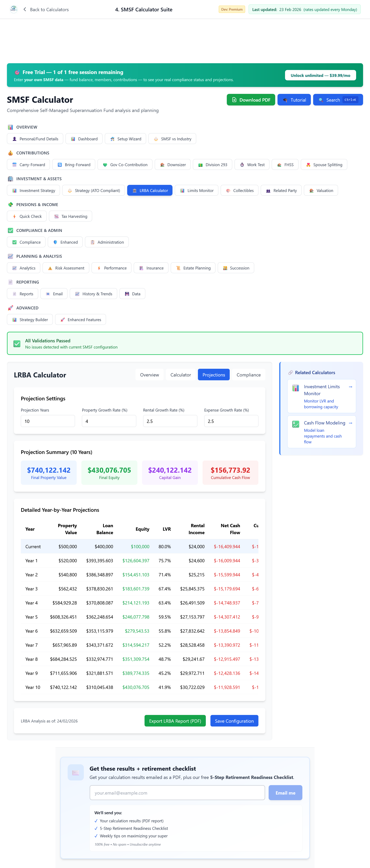Click Unlock unlimited $39.99/mo button

click(320, 76)
